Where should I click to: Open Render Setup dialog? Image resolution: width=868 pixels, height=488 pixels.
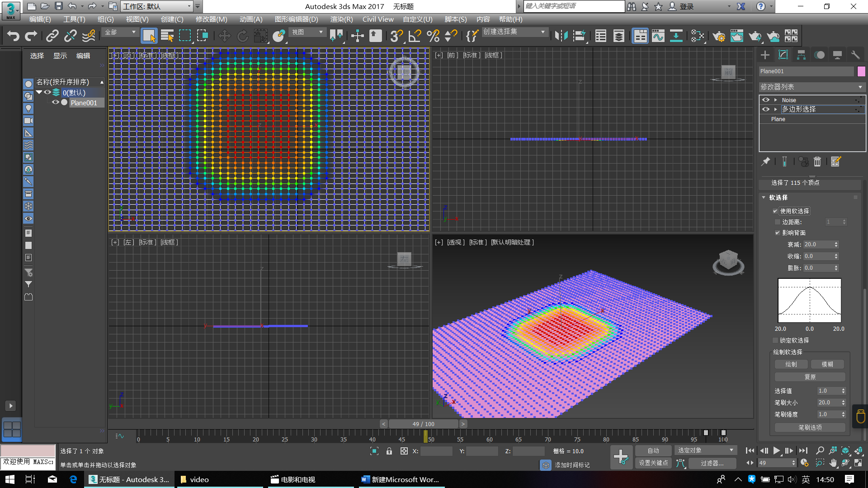coord(718,36)
